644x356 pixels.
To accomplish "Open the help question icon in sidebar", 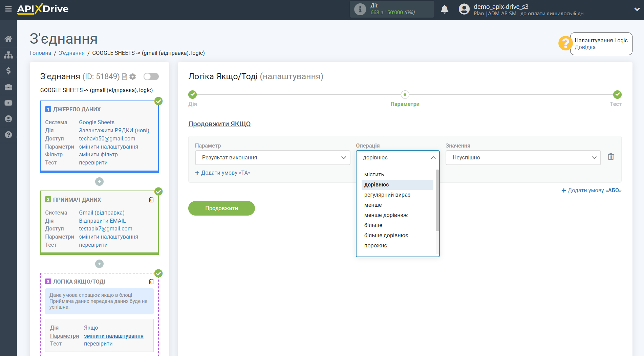I will (8, 135).
